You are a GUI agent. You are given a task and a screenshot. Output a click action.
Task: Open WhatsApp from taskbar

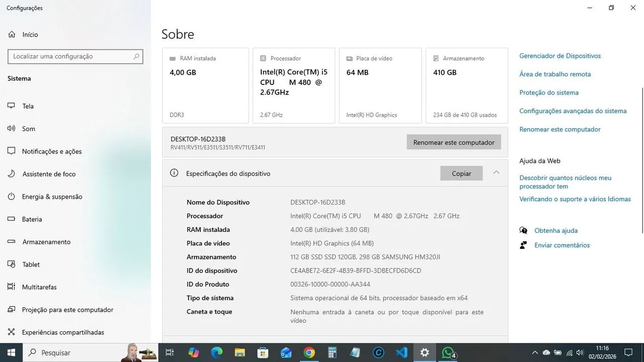[x=448, y=352]
